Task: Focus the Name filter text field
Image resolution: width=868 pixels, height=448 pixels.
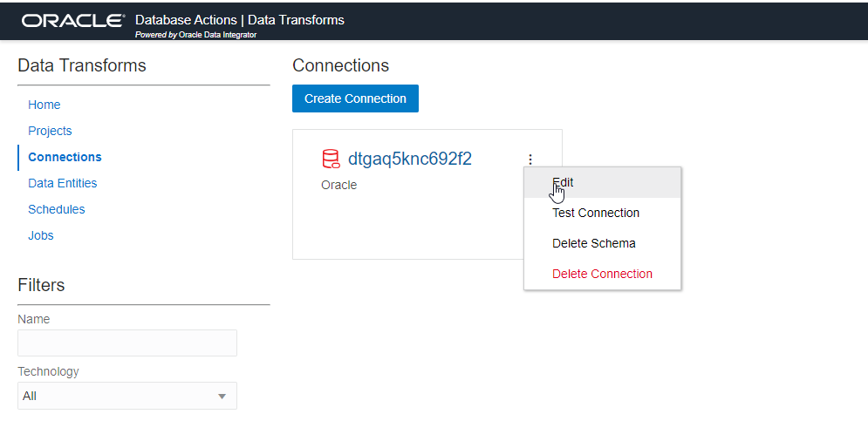Action: click(x=127, y=343)
